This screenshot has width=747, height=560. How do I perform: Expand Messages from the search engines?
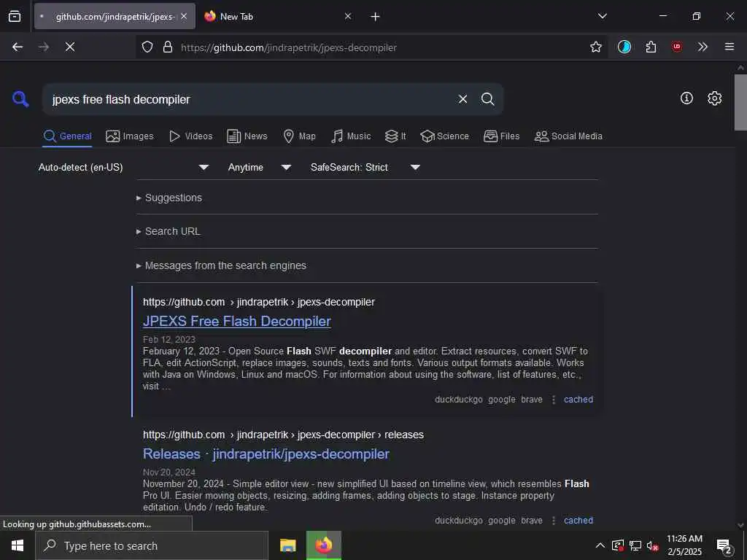[221, 265]
